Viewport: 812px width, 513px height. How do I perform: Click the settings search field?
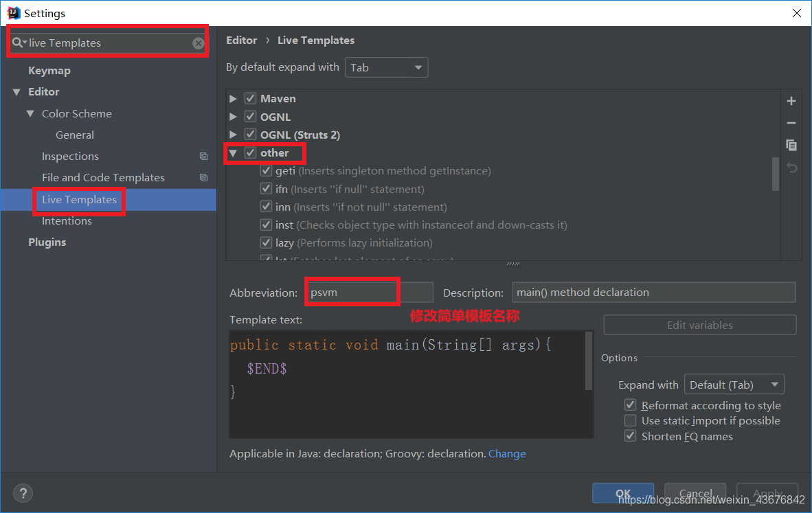[108, 43]
